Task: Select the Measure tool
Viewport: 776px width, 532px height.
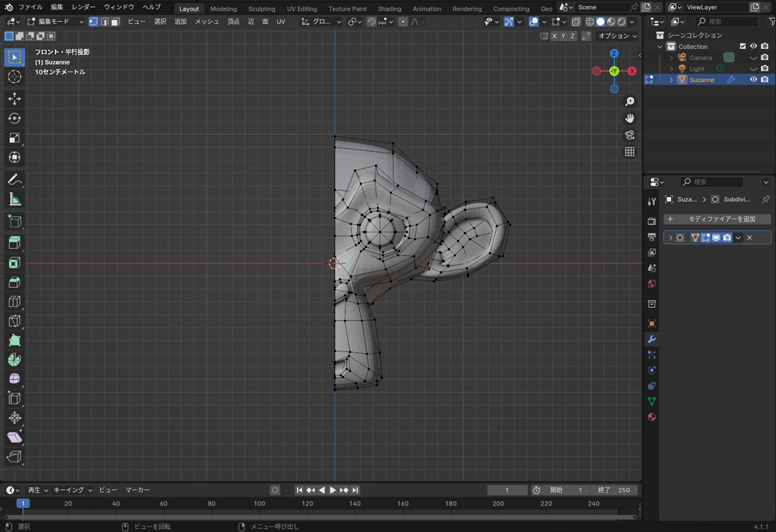Action: (x=14, y=199)
